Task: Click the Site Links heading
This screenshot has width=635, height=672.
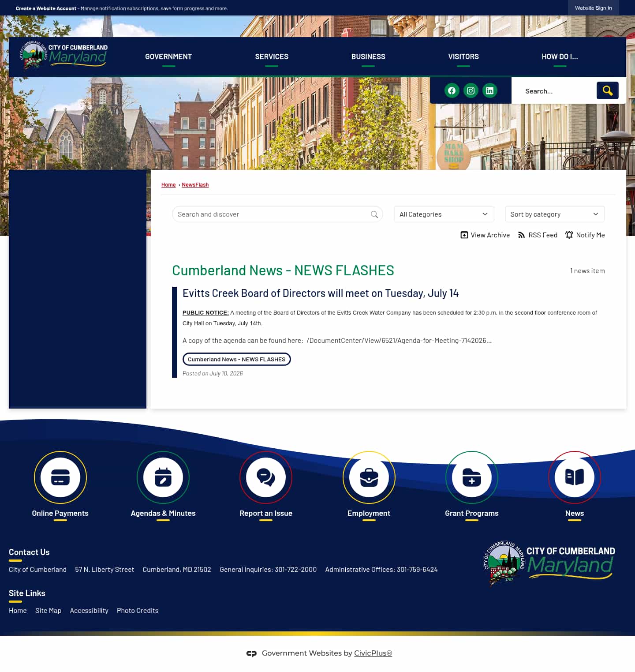Action: pos(27,593)
